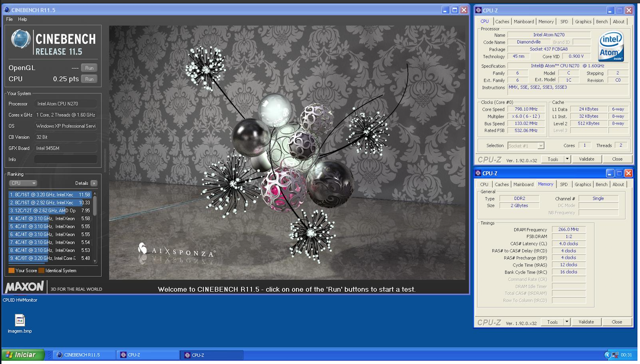
Task: Switch to Memory tab in top CPU-Z
Action: 546,22
